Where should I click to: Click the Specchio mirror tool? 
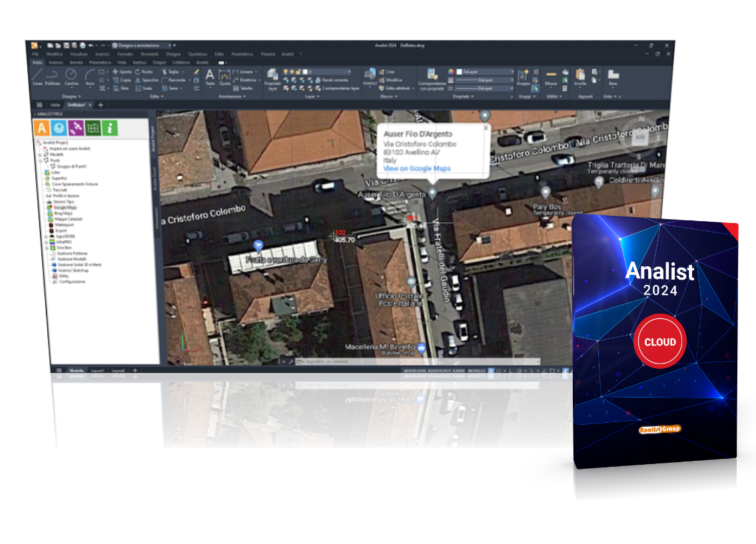(x=147, y=80)
